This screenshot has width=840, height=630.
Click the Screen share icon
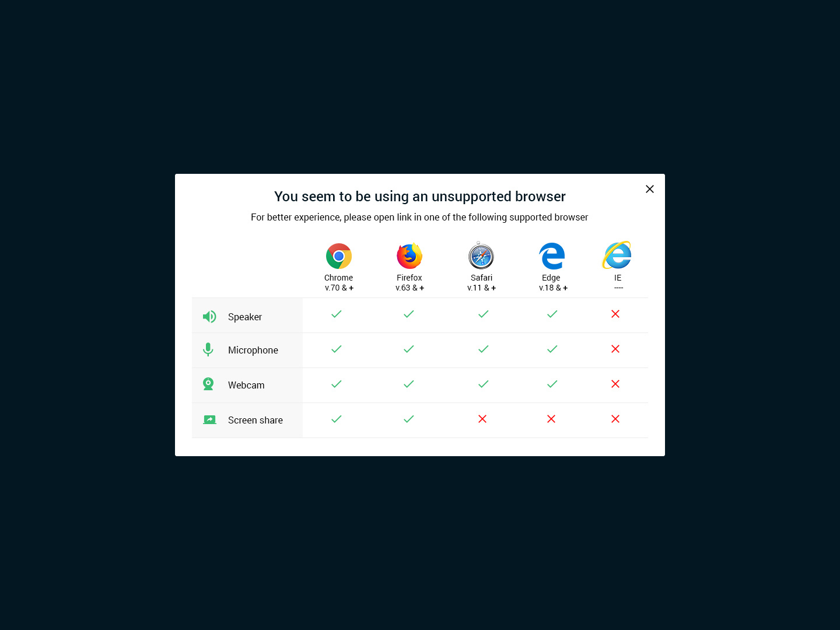coord(209,419)
